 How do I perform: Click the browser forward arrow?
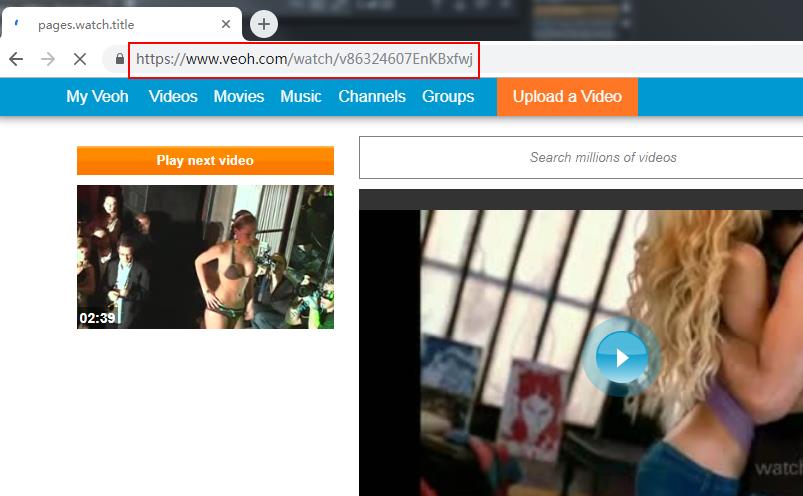[x=48, y=59]
